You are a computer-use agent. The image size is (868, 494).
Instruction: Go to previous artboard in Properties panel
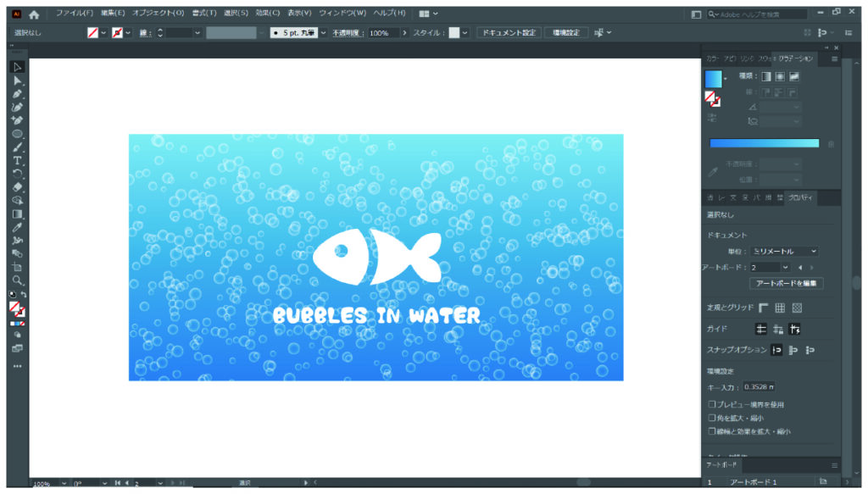pyautogui.click(x=800, y=268)
